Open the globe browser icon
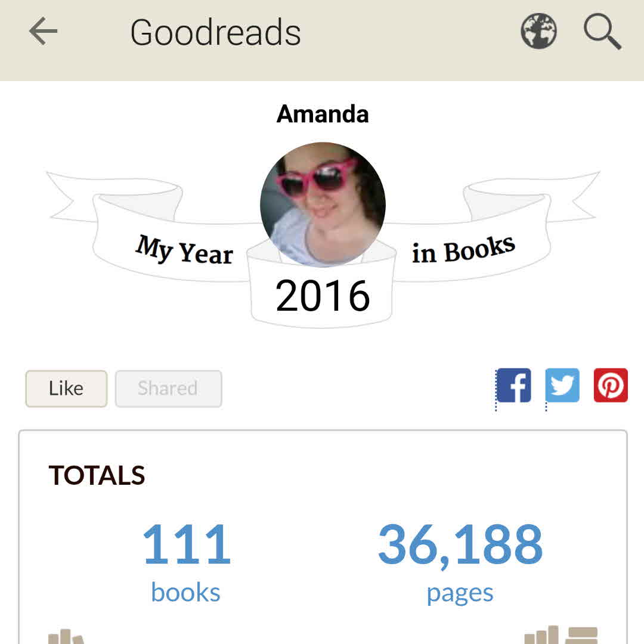 538,31
